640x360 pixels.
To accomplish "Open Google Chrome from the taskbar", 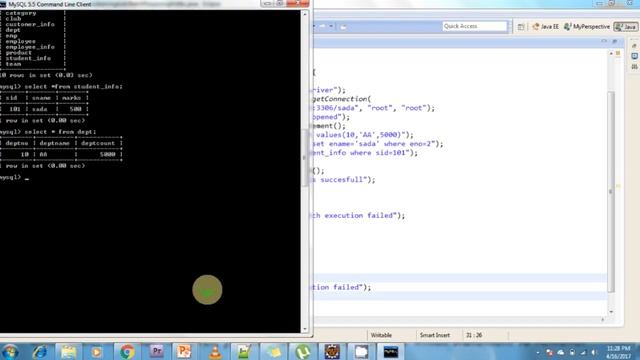I will point(127,351).
